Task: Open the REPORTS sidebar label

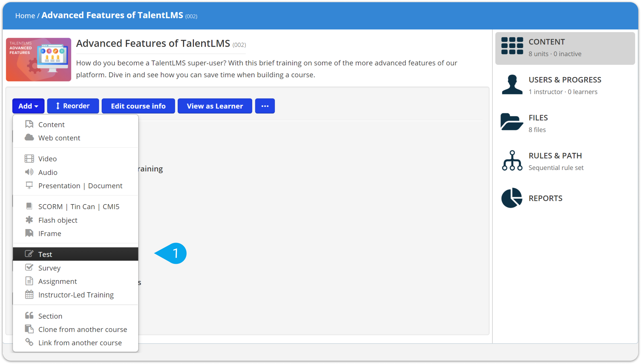Action: tap(545, 198)
